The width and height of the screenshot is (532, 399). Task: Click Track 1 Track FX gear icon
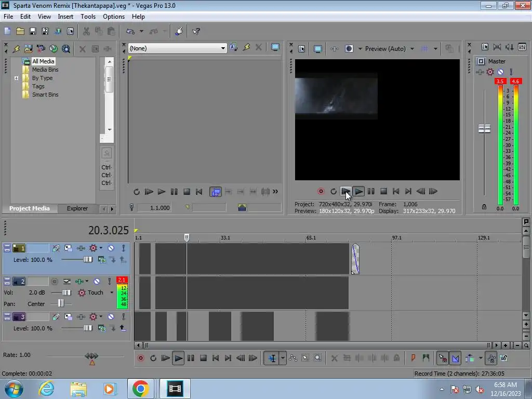click(94, 248)
